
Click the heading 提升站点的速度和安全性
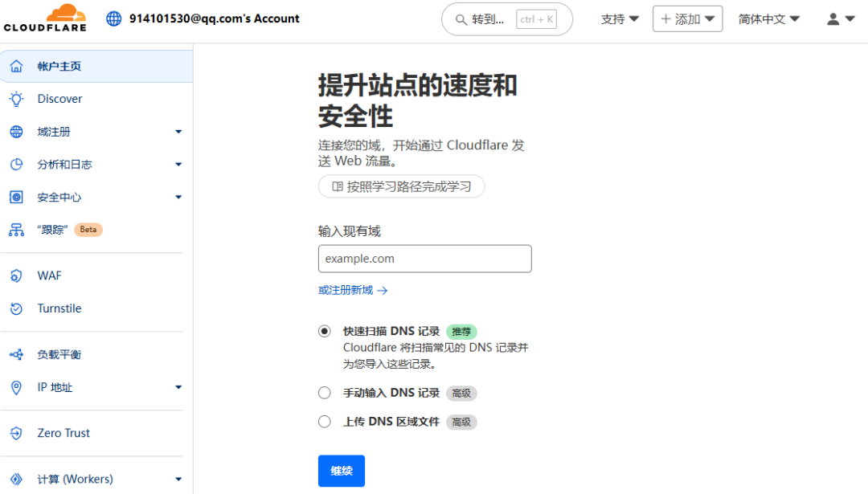click(x=418, y=100)
